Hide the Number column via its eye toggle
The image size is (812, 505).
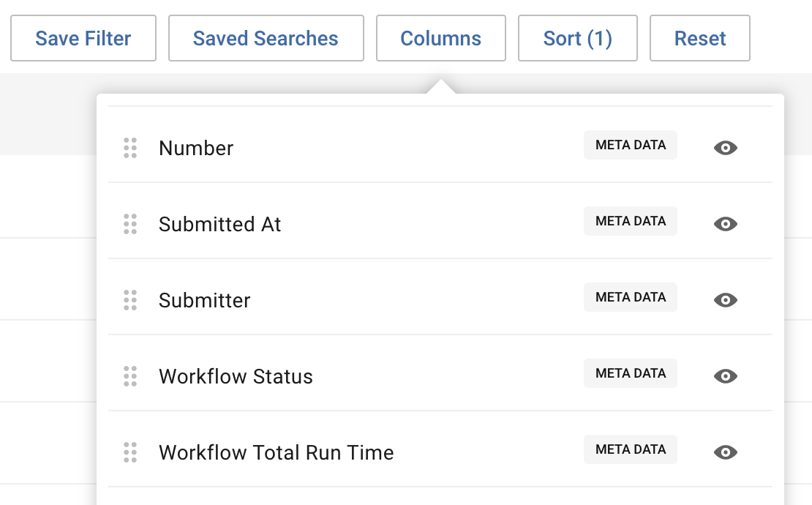[x=725, y=148]
